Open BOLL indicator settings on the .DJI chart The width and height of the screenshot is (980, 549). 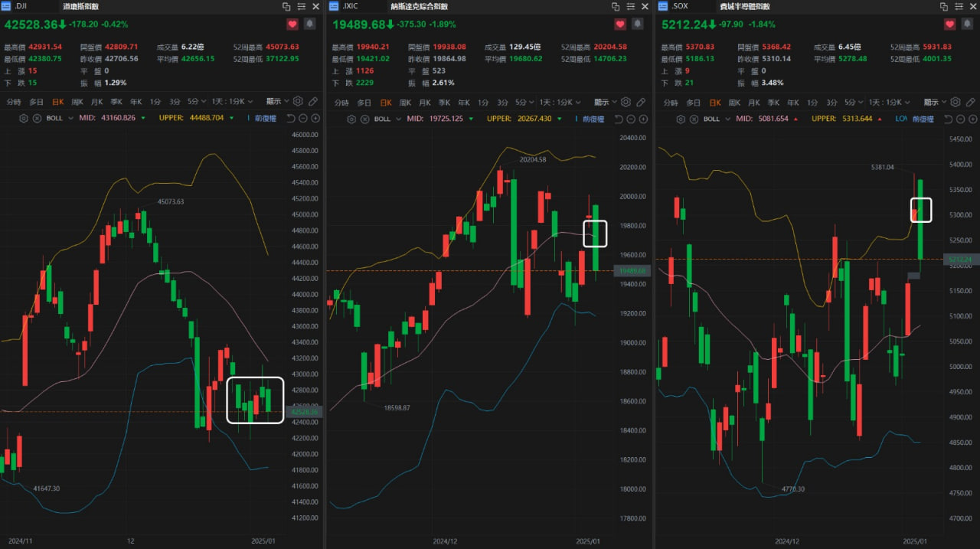(x=23, y=119)
